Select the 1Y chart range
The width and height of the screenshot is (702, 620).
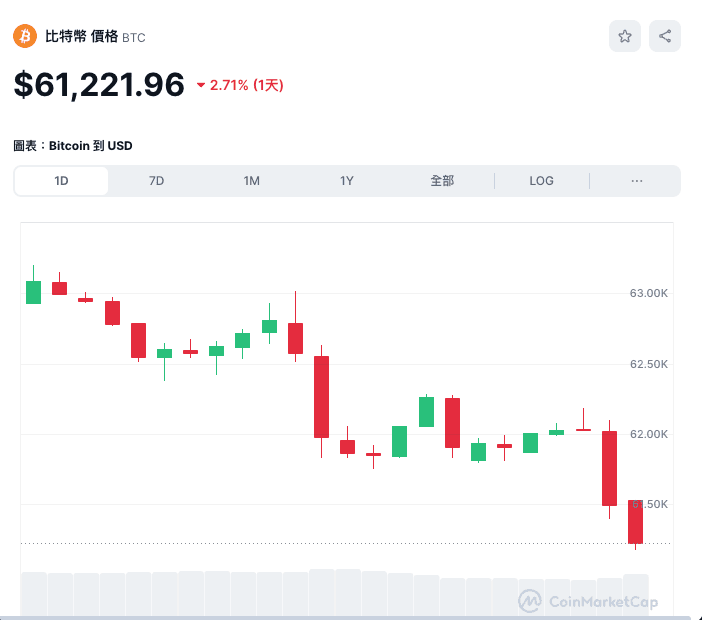pyautogui.click(x=347, y=181)
